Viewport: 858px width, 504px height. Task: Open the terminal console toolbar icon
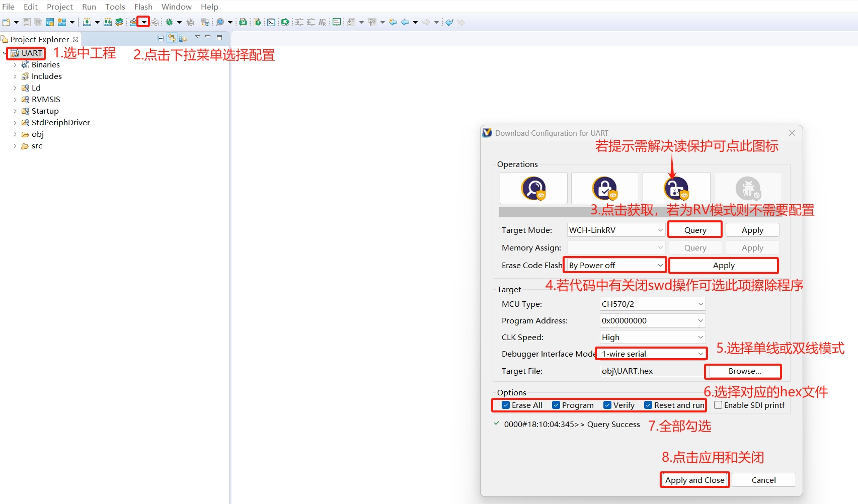[x=271, y=22]
